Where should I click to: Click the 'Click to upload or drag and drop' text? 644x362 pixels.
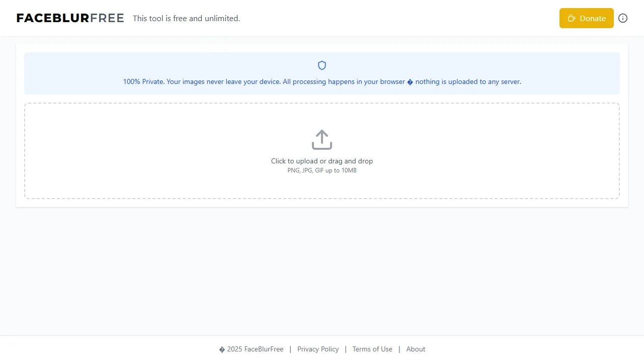(321, 161)
